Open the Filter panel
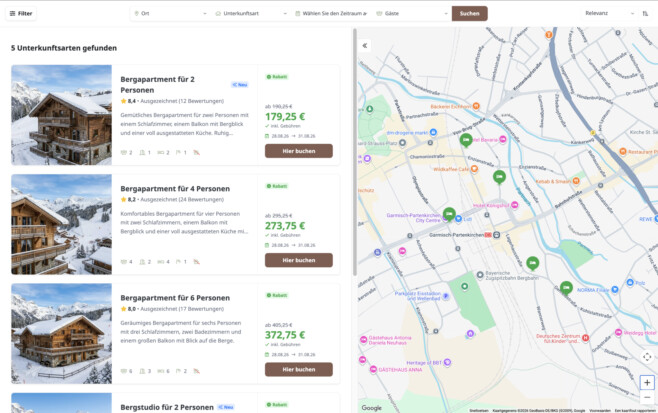Image resolution: width=658 pixels, height=413 pixels. pyautogui.click(x=21, y=13)
